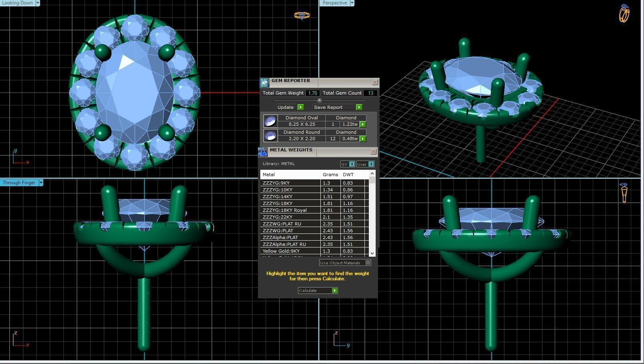Click green arrow on 1.22tw row
The width and height of the screenshot is (644, 364).
click(x=363, y=125)
